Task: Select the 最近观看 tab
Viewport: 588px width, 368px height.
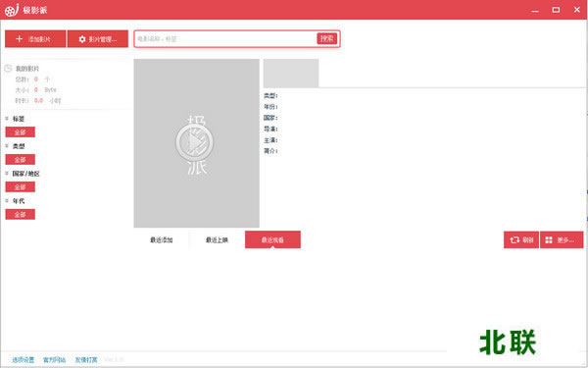Action: pos(272,239)
